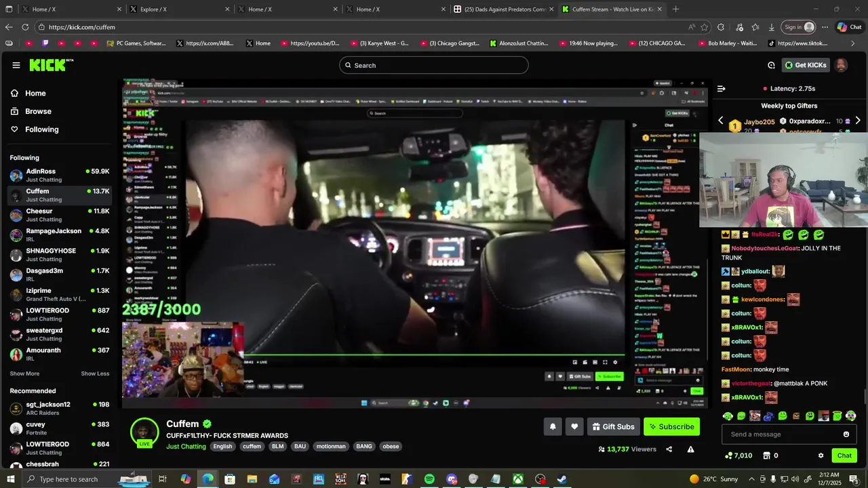Screen dimensions: 868x488
Task: Click the Gift Subs button
Action: click(x=613, y=426)
